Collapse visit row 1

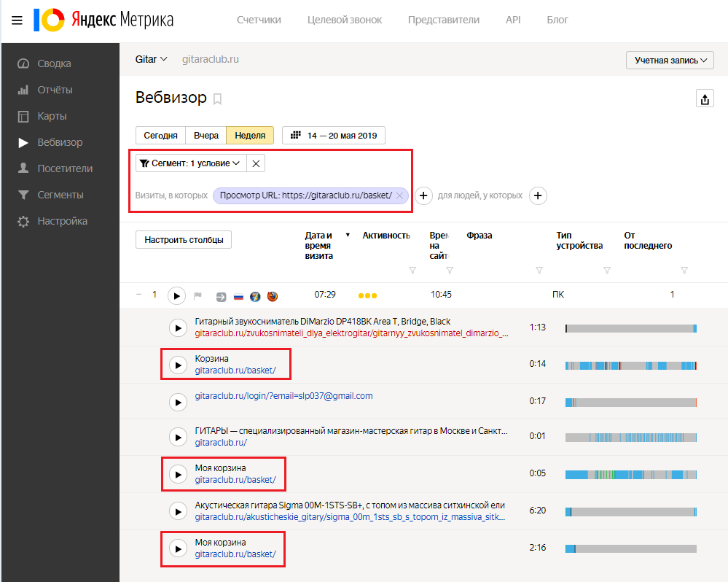(x=138, y=295)
